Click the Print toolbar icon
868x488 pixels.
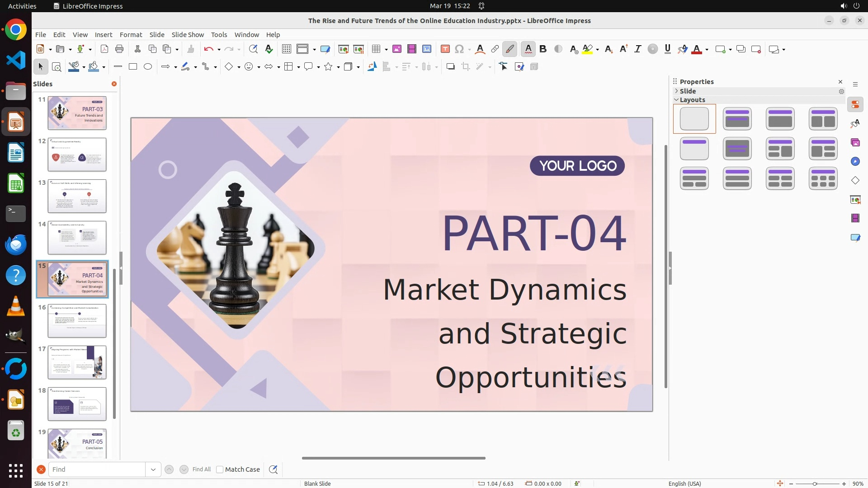tap(119, 49)
